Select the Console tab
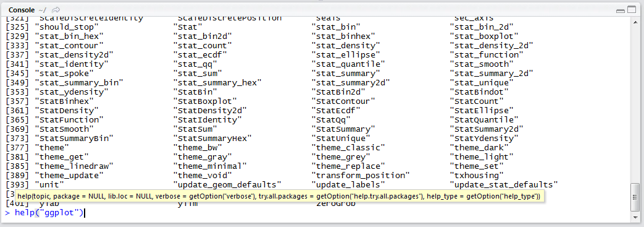The width and height of the screenshot is (644, 227). coord(22,9)
